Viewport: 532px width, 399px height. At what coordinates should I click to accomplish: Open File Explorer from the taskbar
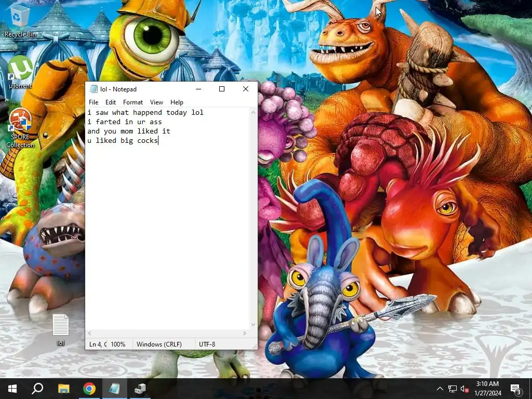[x=63, y=389]
